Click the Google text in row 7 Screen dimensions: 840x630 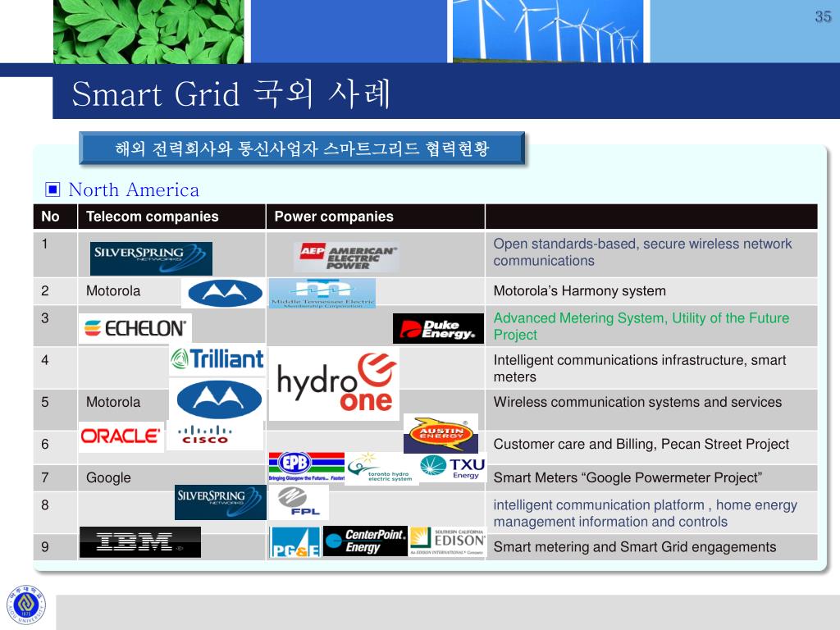click(x=108, y=478)
